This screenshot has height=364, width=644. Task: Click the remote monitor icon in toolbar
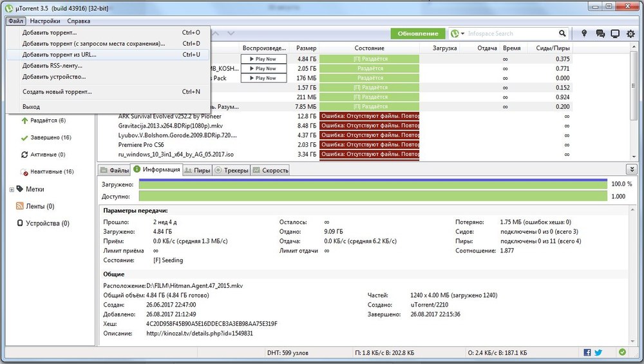pyautogui.click(x=615, y=34)
